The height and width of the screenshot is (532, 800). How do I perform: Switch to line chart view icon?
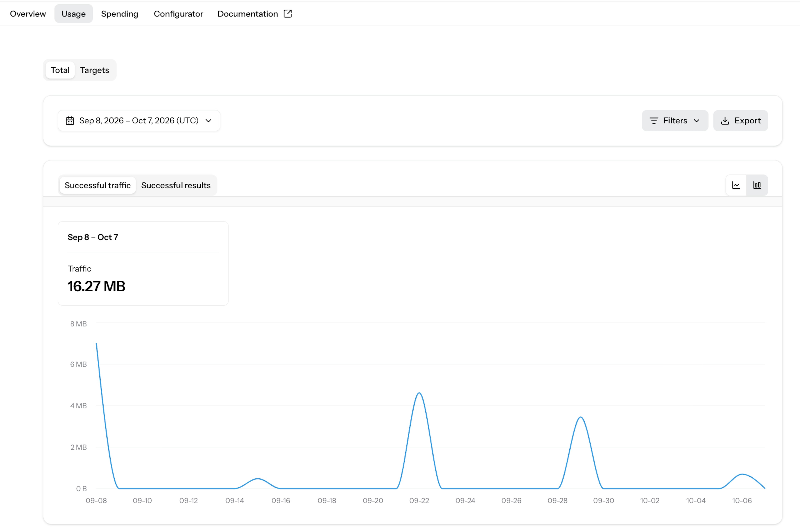(736, 185)
